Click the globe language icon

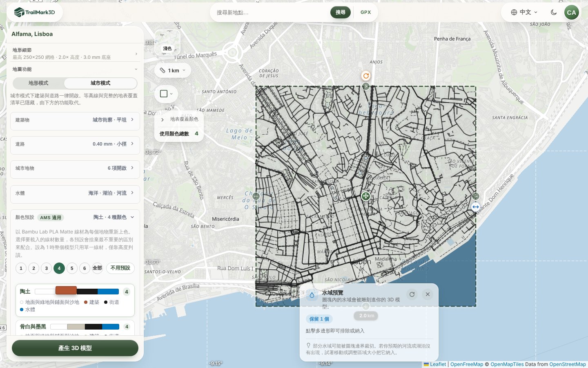pyautogui.click(x=514, y=12)
